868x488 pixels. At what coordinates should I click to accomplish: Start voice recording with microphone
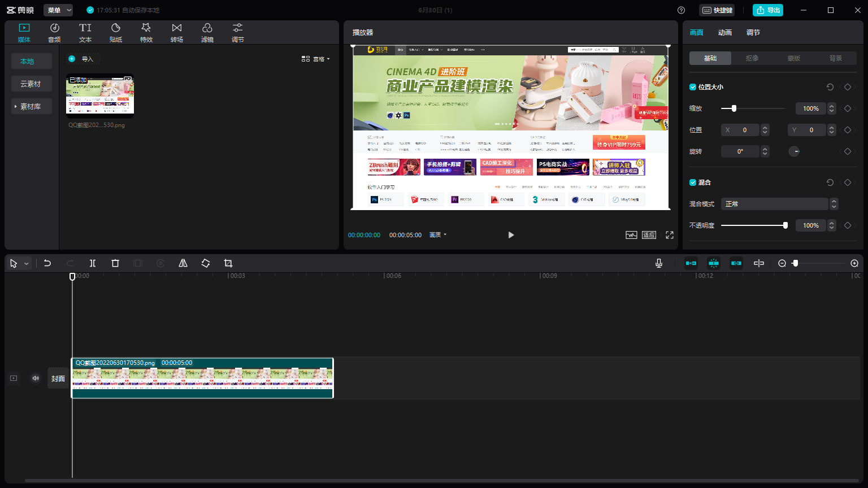659,263
